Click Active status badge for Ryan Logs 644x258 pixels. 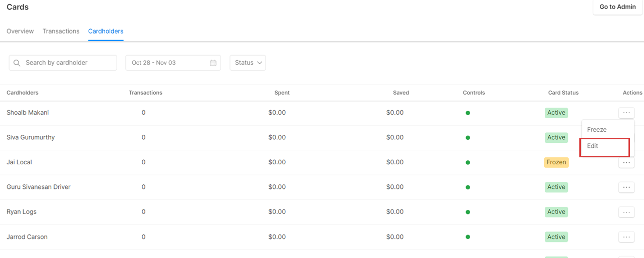click(556, 212)
